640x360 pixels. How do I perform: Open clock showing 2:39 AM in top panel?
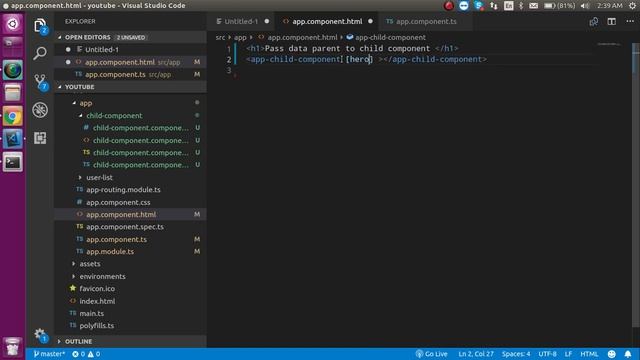610,6
